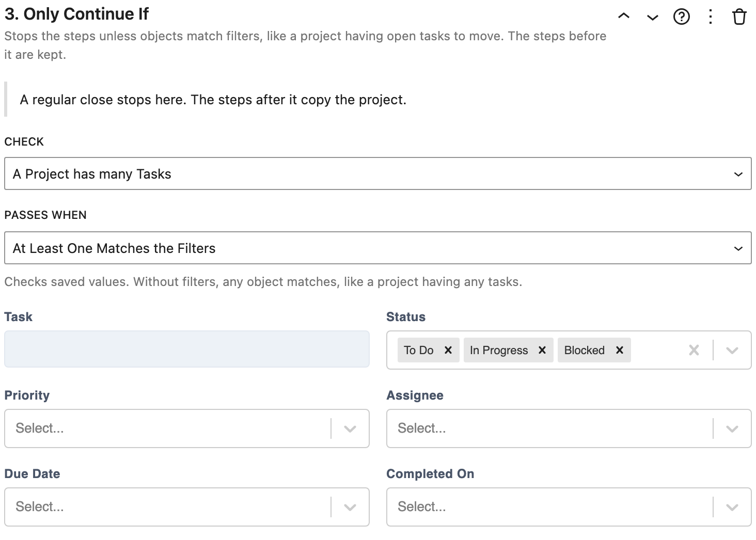Click the Task field label
Image resolution: width=756 pixels, height=540 pixels.
[18, 317]
